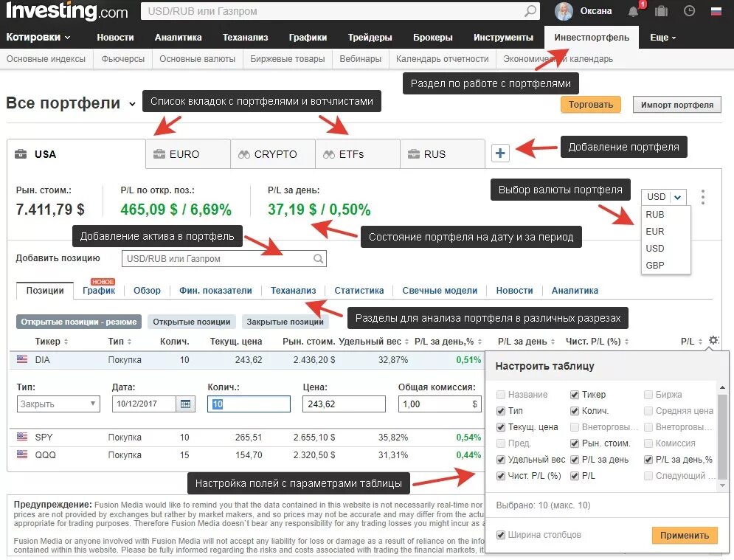Sort by Чист. P/L (%) column arrows
This screenshot has height=560, width=734.
[626, 342]
